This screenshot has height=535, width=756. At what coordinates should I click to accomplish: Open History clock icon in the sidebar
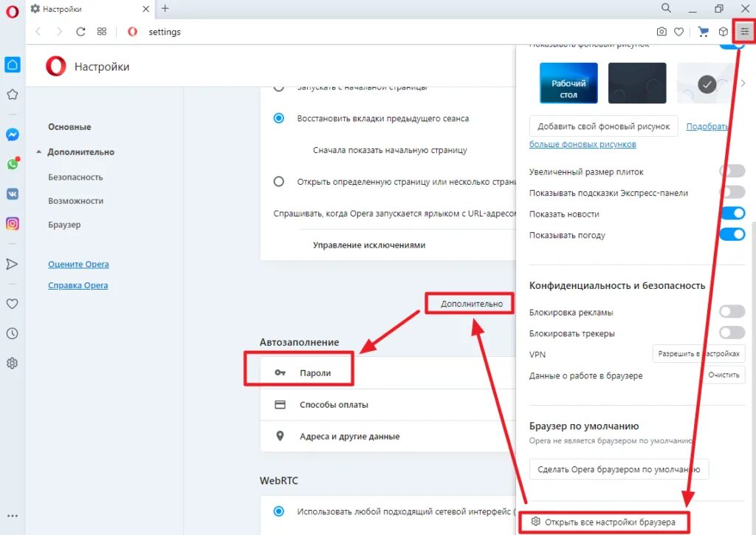pyautogui.click(x=12, y=333)
